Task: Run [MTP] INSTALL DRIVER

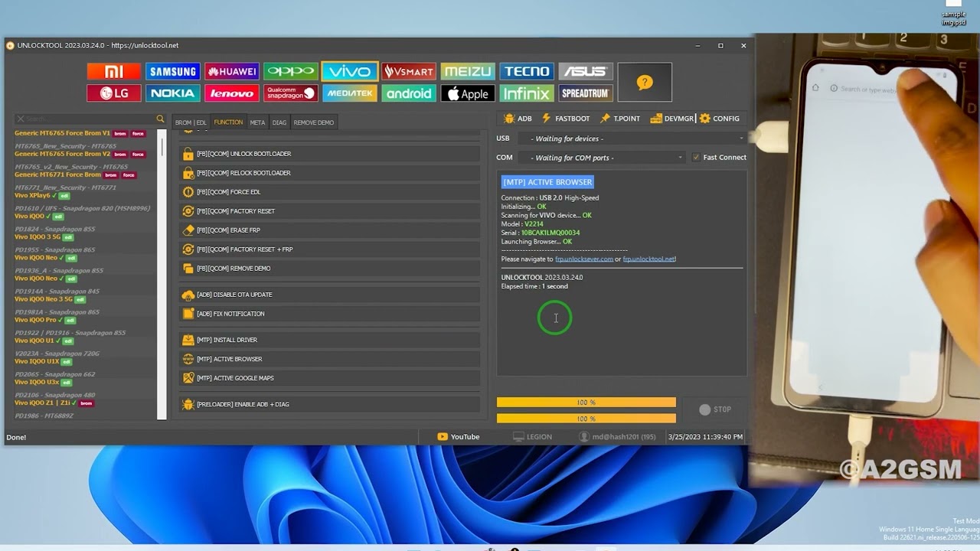Action: tap(330, 340)
